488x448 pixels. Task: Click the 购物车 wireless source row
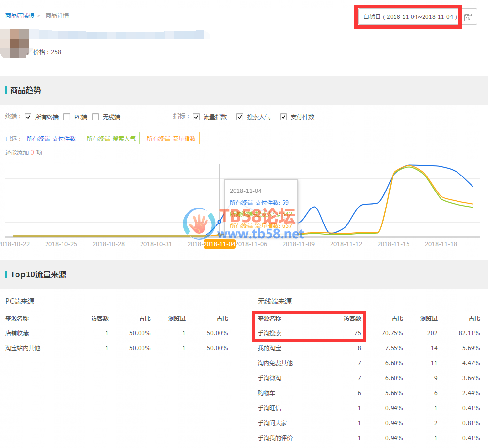[x=369, y=393]
